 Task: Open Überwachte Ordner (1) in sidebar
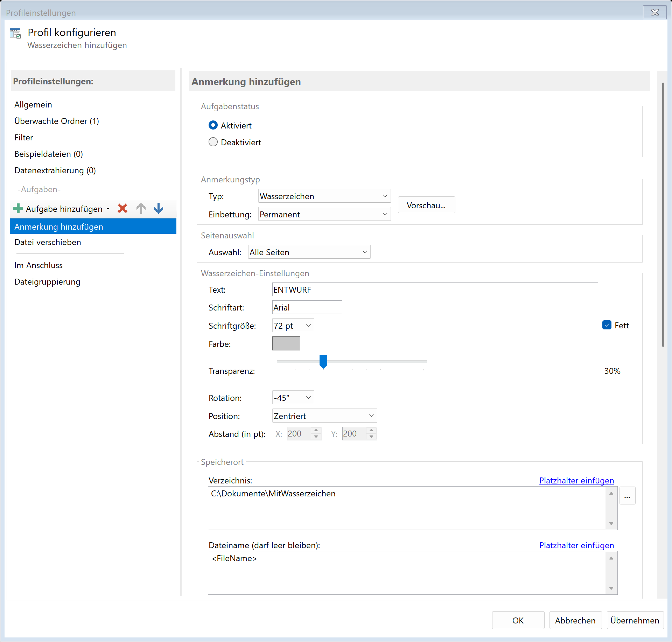click(x=57, y=121)
